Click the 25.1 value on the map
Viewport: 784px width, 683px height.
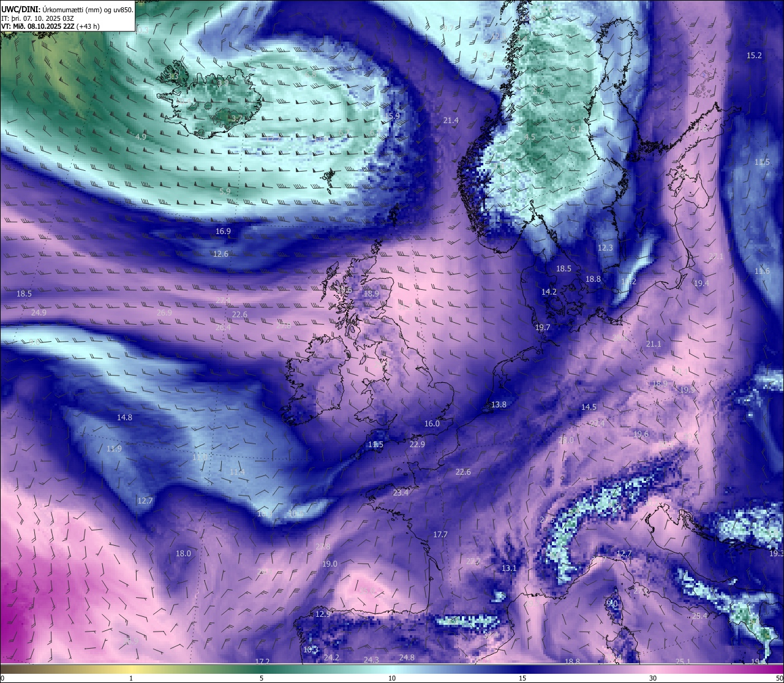click(683, 662)
